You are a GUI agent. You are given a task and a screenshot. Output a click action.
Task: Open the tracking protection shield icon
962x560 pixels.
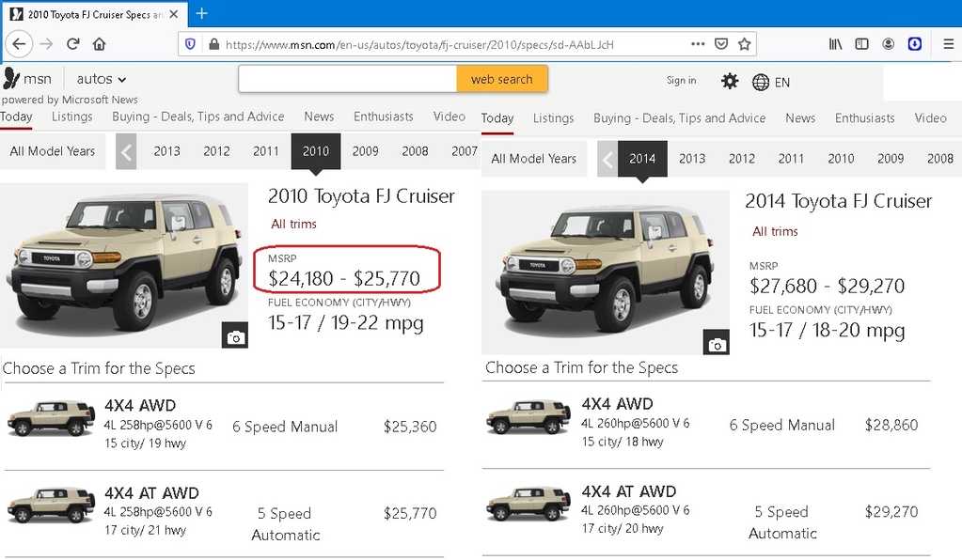pos(190,44)
